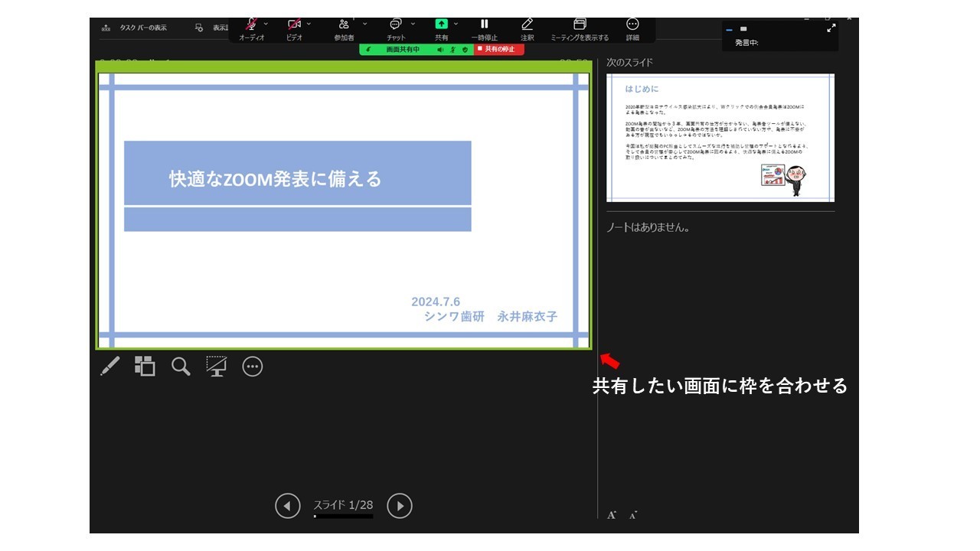
Task: Minimize the 発言中 speaker video panel
Action: 729,29
